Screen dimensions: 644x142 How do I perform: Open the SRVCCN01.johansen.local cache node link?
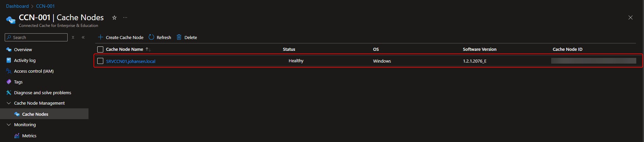click(131, 61)
